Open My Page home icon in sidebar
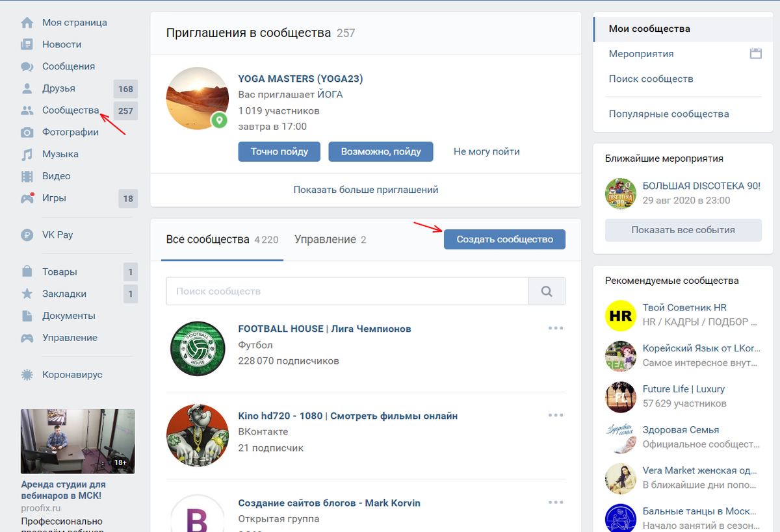Image resolution: width=780 pixels, height=532 pixels. pos(27,23)
